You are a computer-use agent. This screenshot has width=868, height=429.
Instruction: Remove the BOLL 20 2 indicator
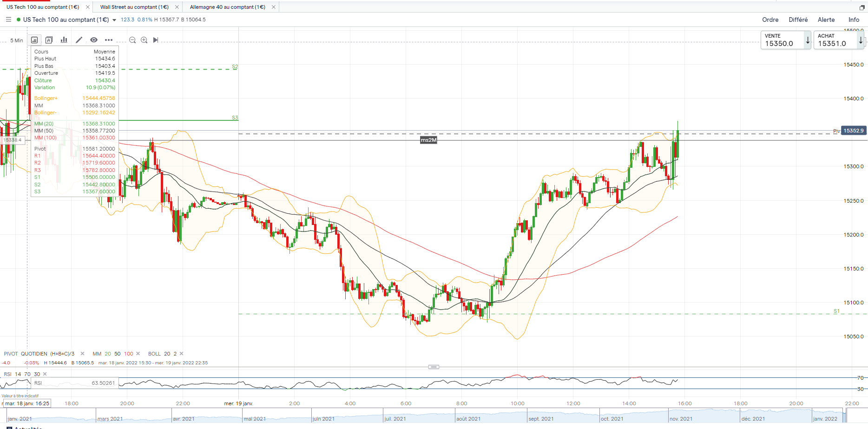click(181, 354)
